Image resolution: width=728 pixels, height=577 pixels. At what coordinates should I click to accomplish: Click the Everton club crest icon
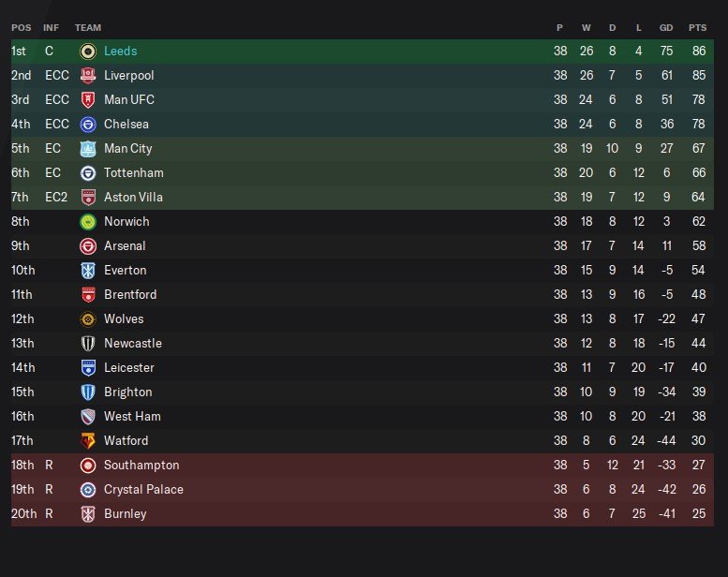coord(88,270)
